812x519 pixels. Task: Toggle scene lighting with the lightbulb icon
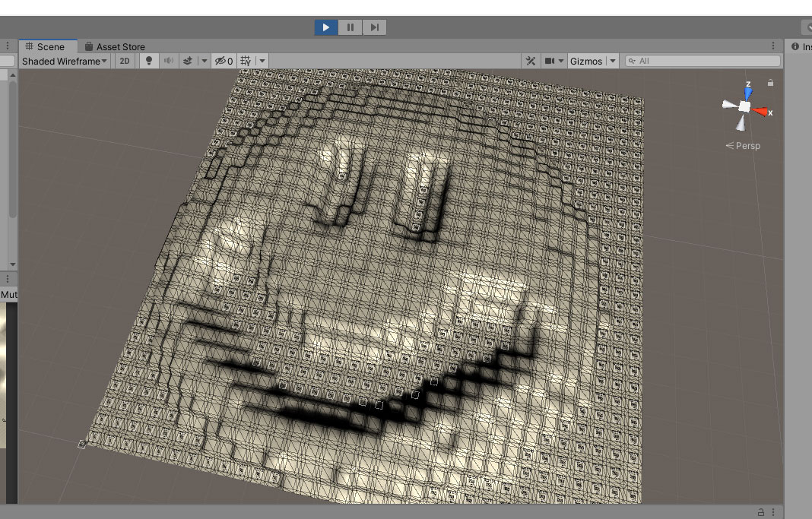point(149,61)
